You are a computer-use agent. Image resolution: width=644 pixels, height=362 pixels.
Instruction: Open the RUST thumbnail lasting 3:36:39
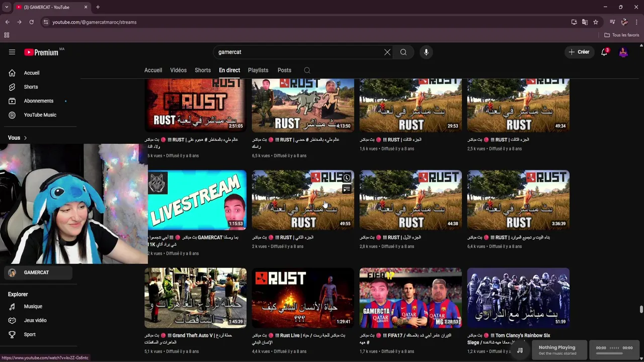coord(518,200)
